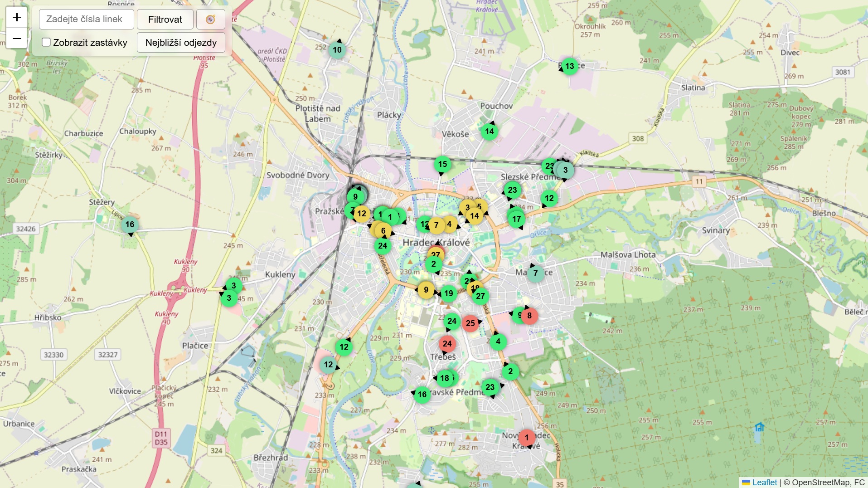Click the teal line 16 marker near Stěžery

pos(130,224)
